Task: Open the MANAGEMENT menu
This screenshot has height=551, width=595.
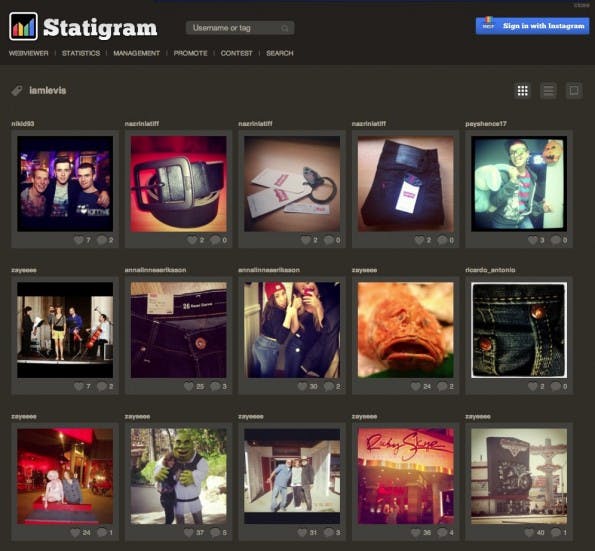Action: (136, 53)
